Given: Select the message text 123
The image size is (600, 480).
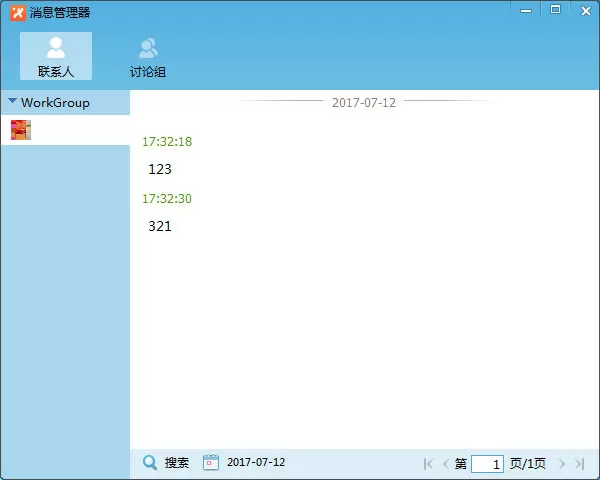Looking at the screenshot, I should click(x=160, y=169).
